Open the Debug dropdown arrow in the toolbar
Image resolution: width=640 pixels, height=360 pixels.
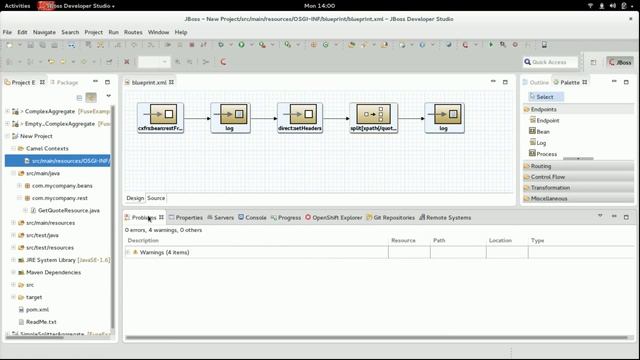click(230, 44)
